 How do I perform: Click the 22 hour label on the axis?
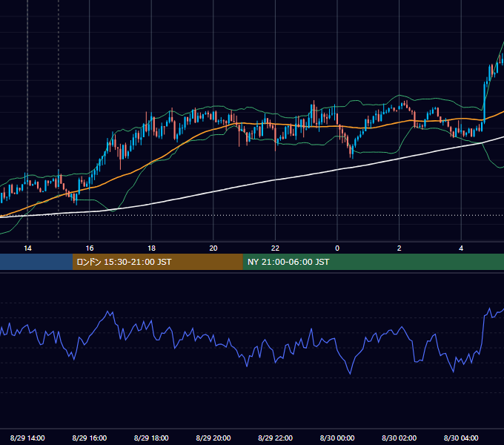(275, 248)
